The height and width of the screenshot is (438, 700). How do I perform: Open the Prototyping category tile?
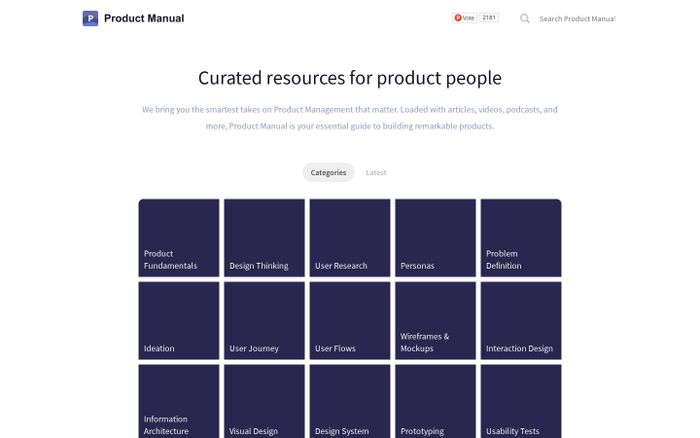pos(436,401)
